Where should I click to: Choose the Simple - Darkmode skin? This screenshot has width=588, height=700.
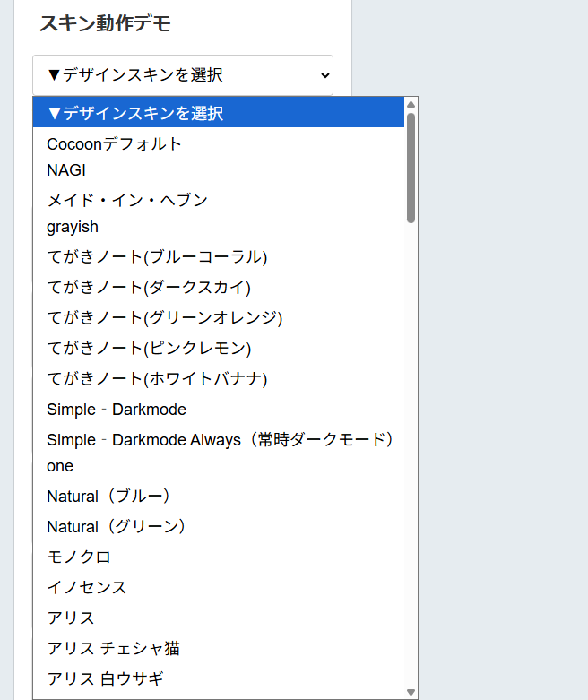(x=117, y=410)
